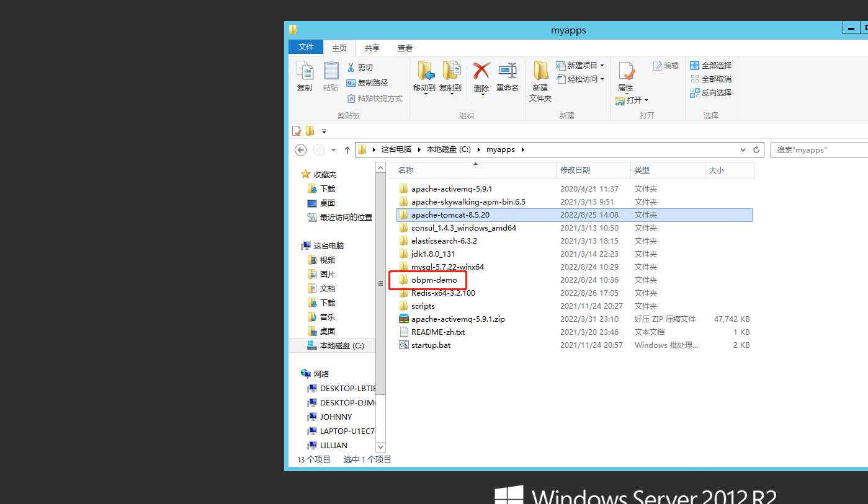Select the obpm-demo folder
Image resolution: width=868 pixels, height=504 pixels.
coord(434,280)
